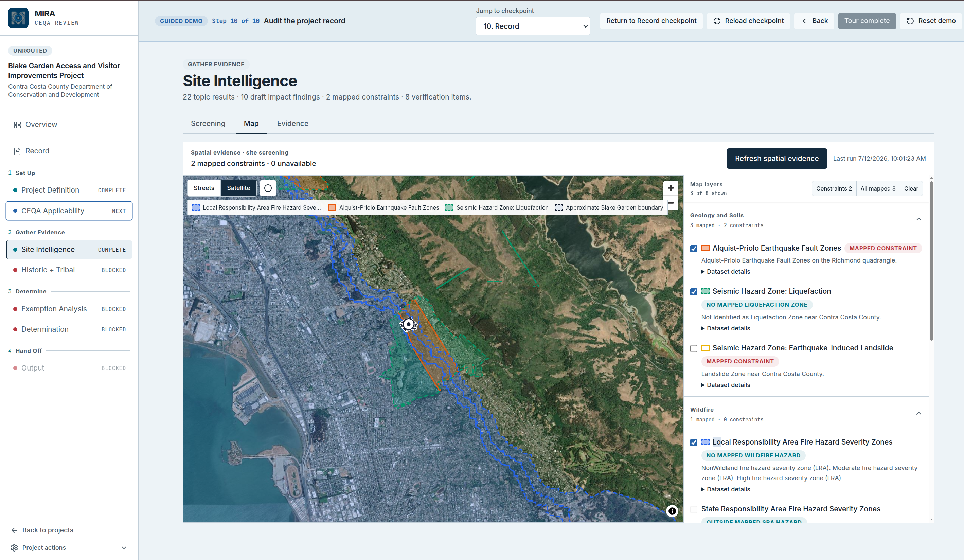This screenshot has width=964, height=560.
Task: Enable State Responsibility Area Fire Hazard checkbox
Action: point(694,509)
